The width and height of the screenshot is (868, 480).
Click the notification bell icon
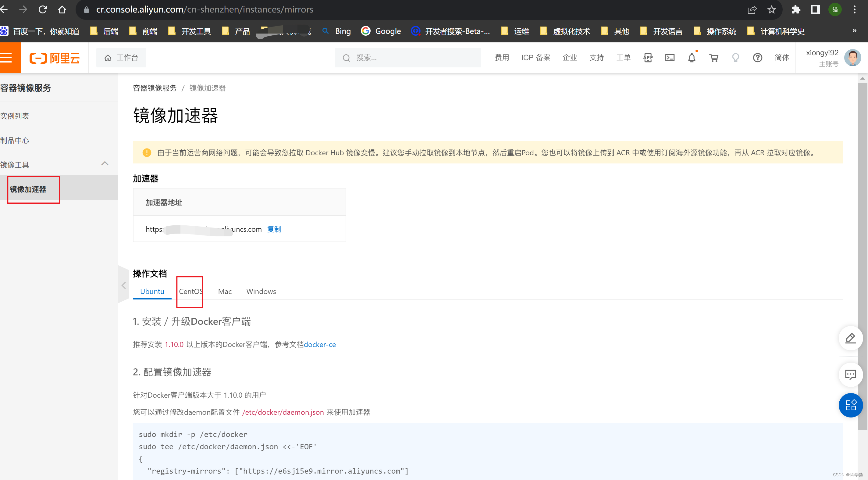pos(691,57)
